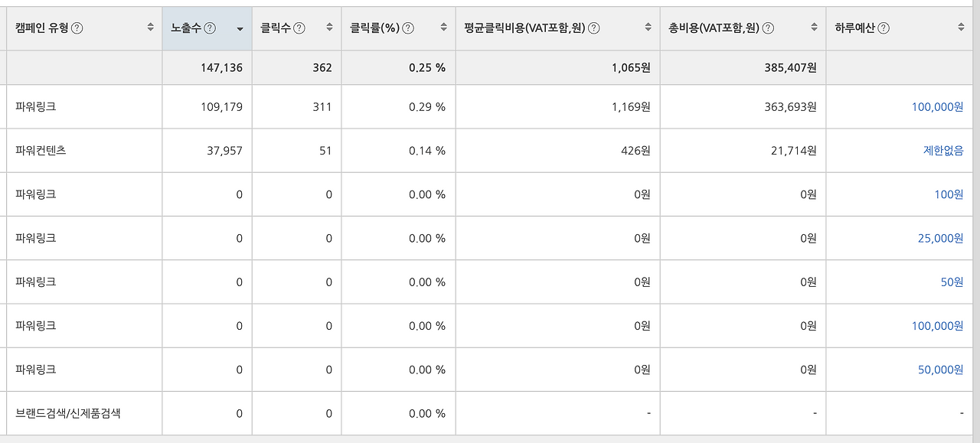Open the first 100,000원 budget link

click(x=936, y=107)
